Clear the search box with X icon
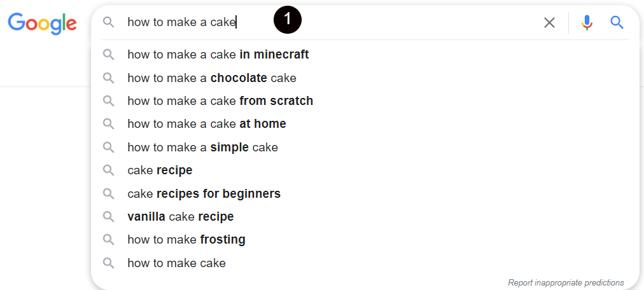Screen dimensions: 644x290 [x=549, y=22]
